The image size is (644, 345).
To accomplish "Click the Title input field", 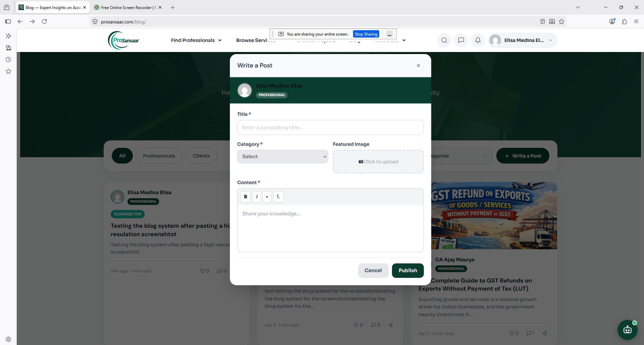I will (x=330, y=127).
